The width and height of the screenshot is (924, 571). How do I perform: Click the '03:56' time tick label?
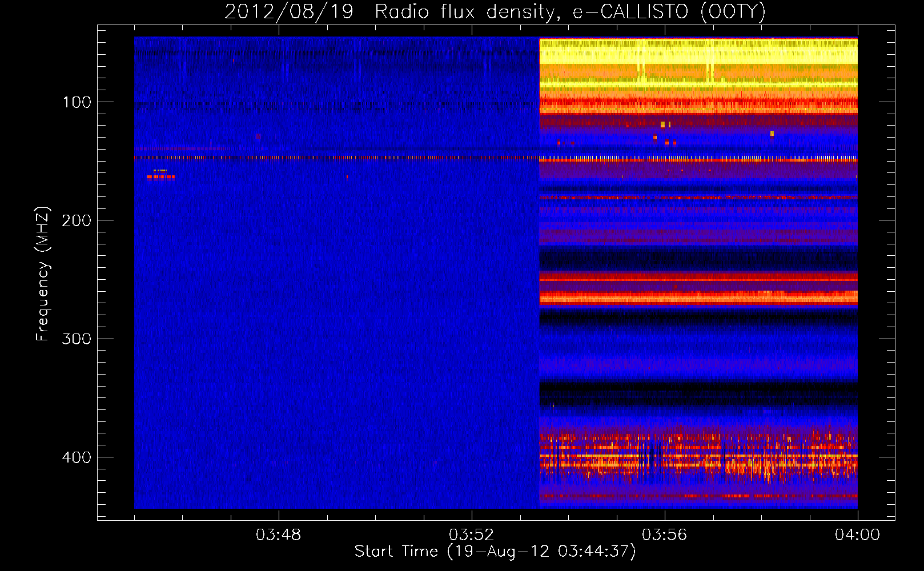point(665,535)
